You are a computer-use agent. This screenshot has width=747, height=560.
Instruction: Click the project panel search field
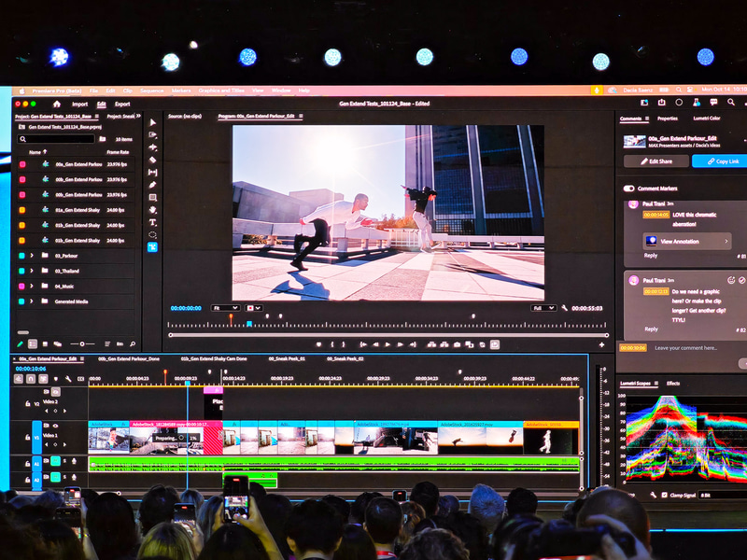click(x=56, y=139)
